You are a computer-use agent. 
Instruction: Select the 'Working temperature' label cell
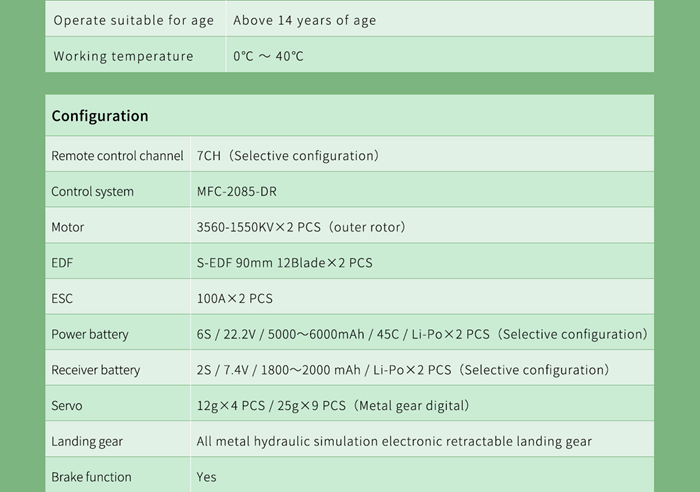pyautogui.click(x=123, y=56)
